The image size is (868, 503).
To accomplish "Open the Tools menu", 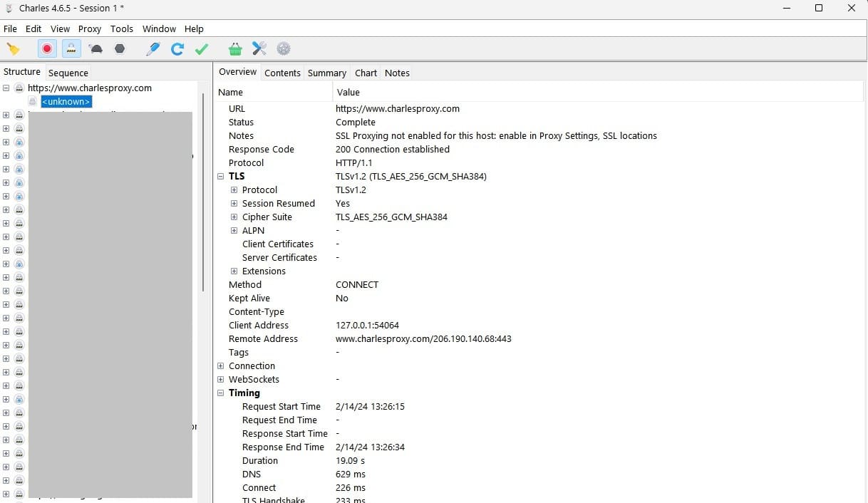I will coord(122,29).
